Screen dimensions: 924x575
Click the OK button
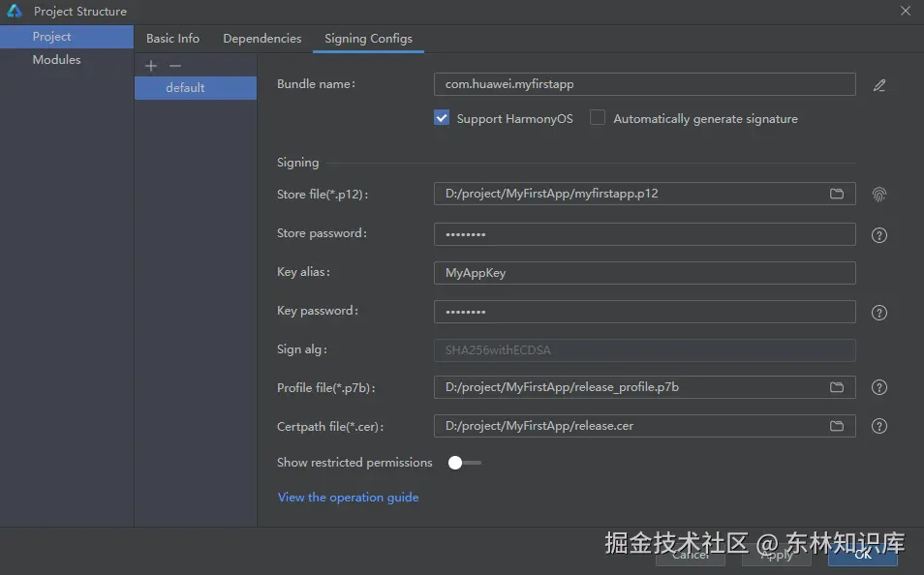tap(863, 555)
